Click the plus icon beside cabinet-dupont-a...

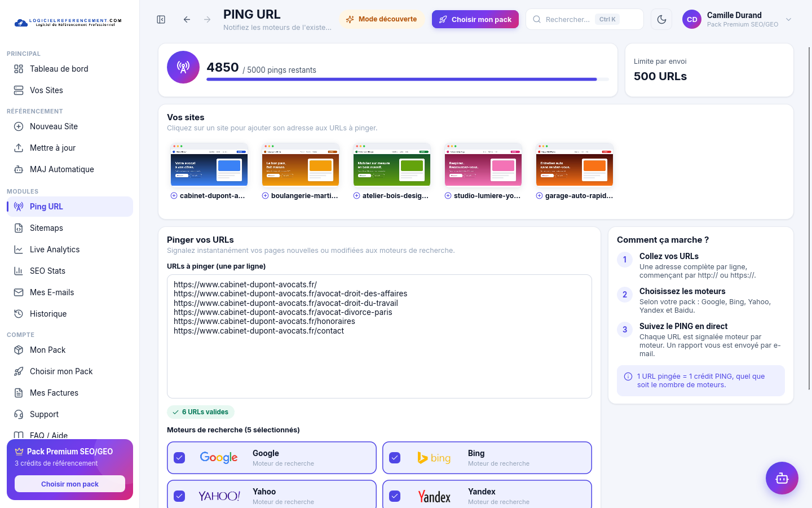coord(174,196)
